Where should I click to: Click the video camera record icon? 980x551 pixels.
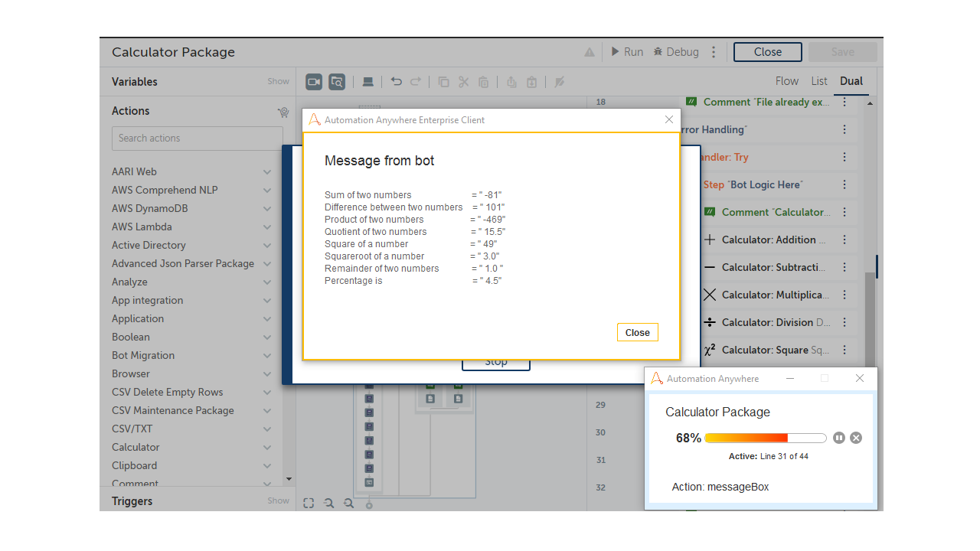pos(314,82)
